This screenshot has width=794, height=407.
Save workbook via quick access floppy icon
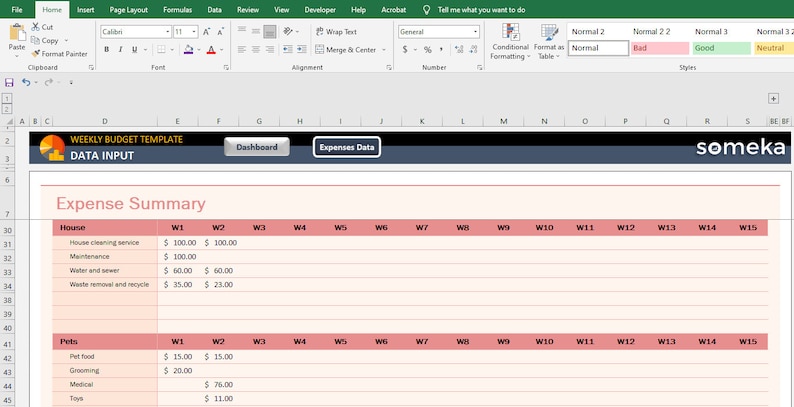pos(9,82)
